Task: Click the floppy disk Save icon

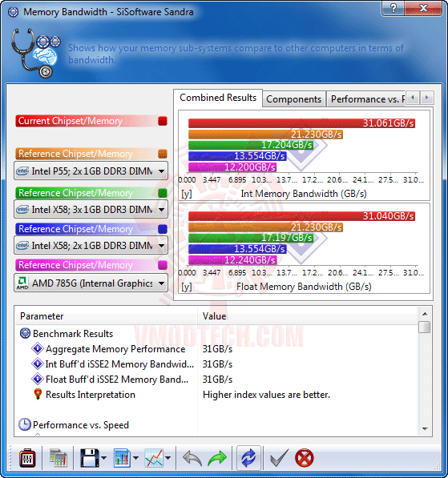Action: (x=90, y=458)
